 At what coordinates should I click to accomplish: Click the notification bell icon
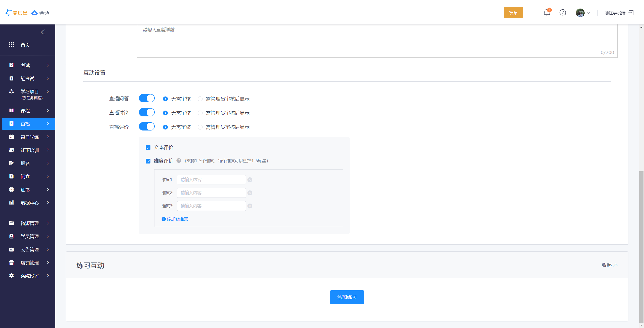(x=546, y=13)
